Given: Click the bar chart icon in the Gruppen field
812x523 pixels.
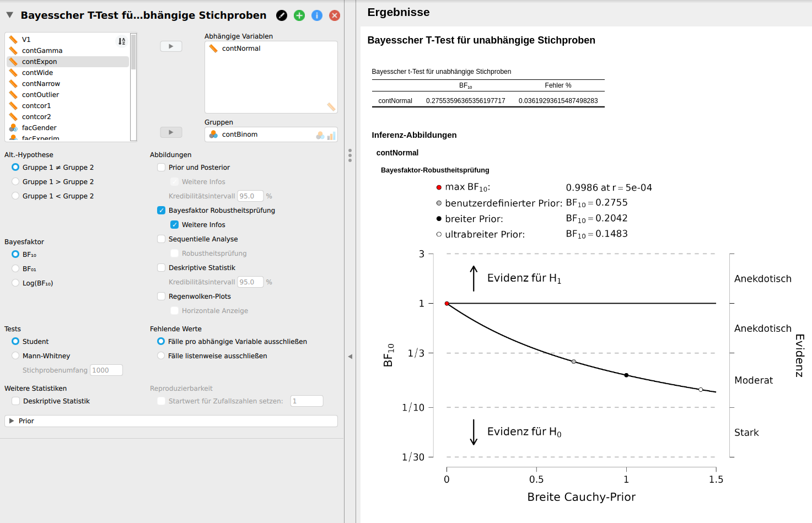Looking at the screenshot, I should [x=331, y=134].
